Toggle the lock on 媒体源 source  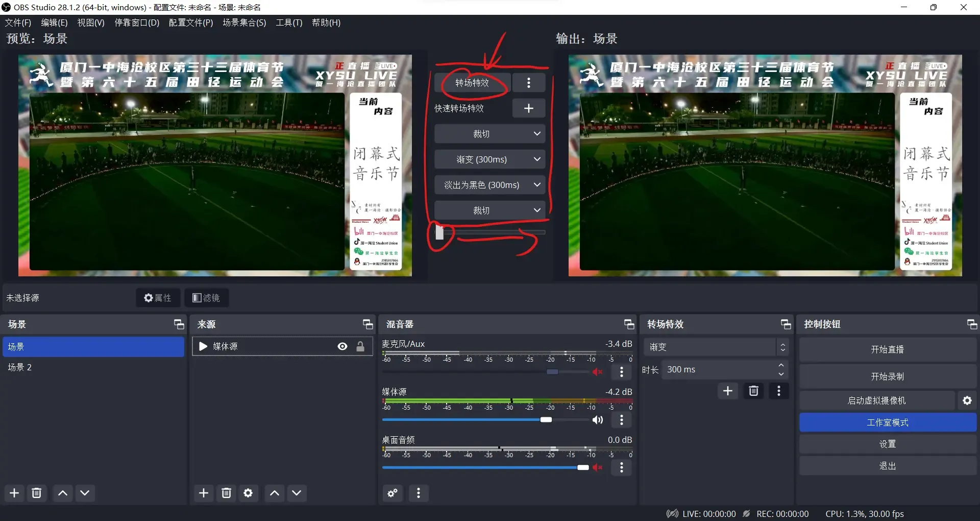pos(360,346)
